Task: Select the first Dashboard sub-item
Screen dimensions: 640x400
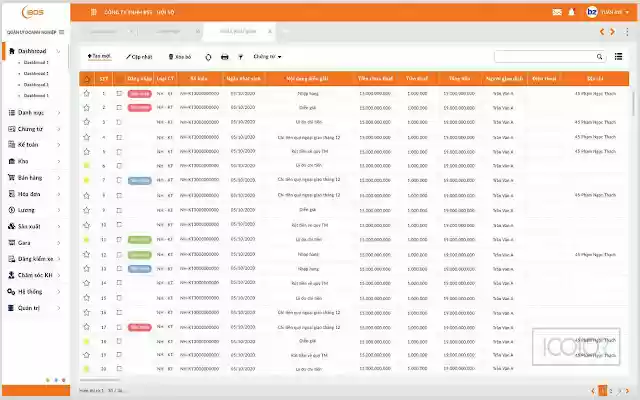Action: pos(36,62)
